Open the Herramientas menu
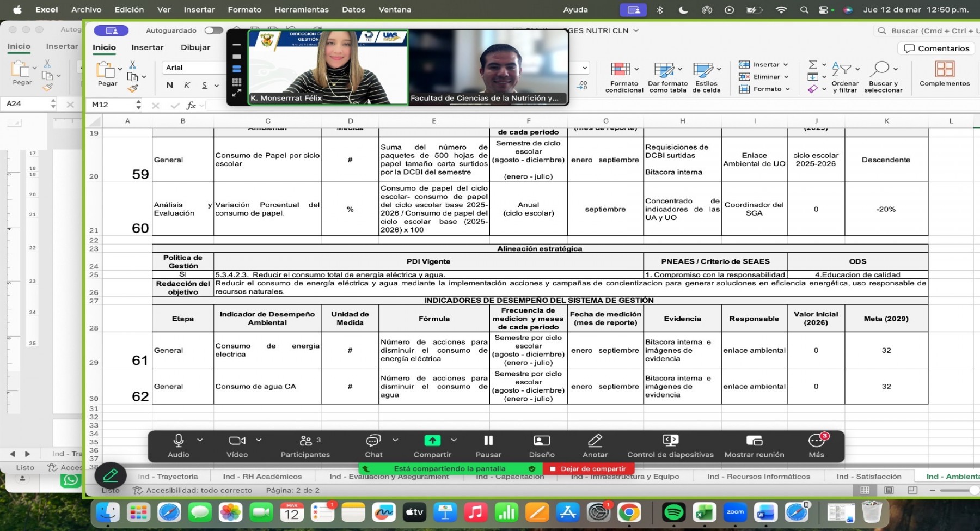The height and width of the screenshot is (531, 980). 303,9
